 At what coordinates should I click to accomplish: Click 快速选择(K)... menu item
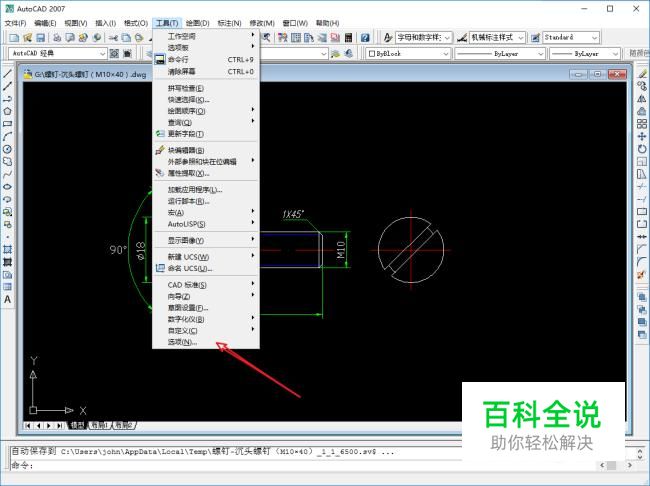206,100
